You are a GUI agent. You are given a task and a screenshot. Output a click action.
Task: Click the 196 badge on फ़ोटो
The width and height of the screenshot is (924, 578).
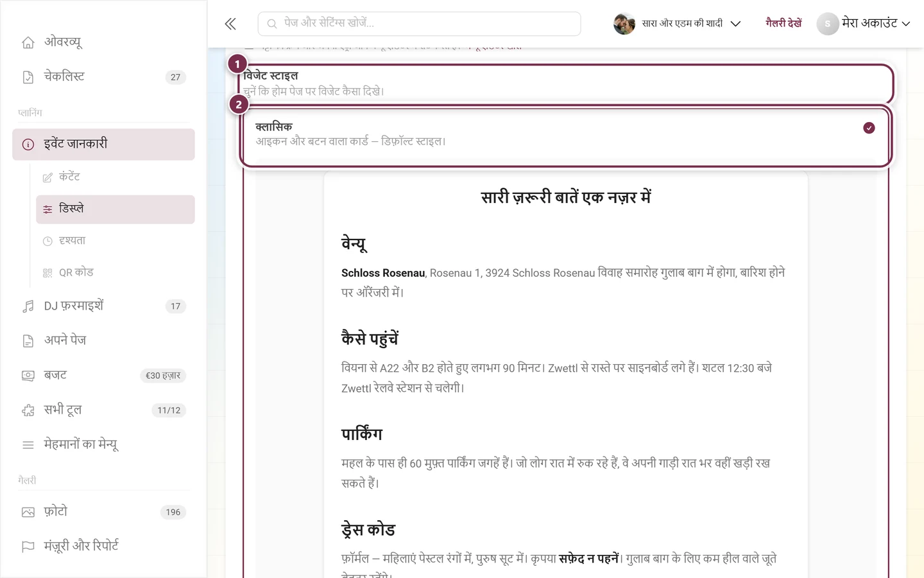(173, 512)
